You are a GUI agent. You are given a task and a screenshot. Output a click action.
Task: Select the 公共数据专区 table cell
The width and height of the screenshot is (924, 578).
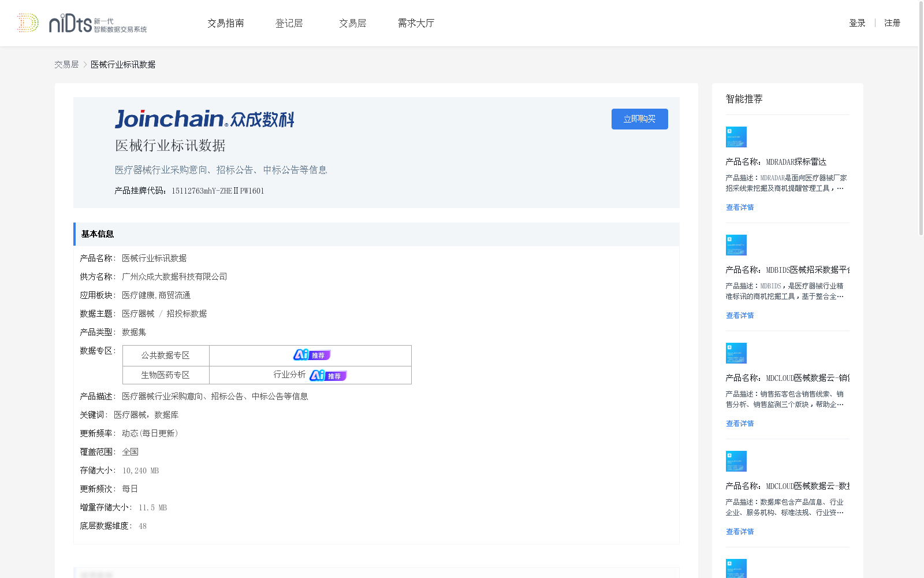(x=166, y=355)
